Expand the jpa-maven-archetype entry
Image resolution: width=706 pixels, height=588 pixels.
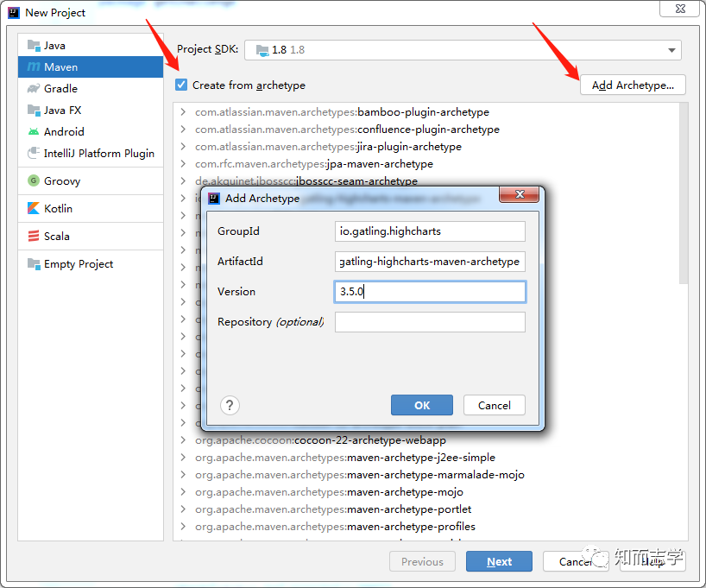[183, 163]
